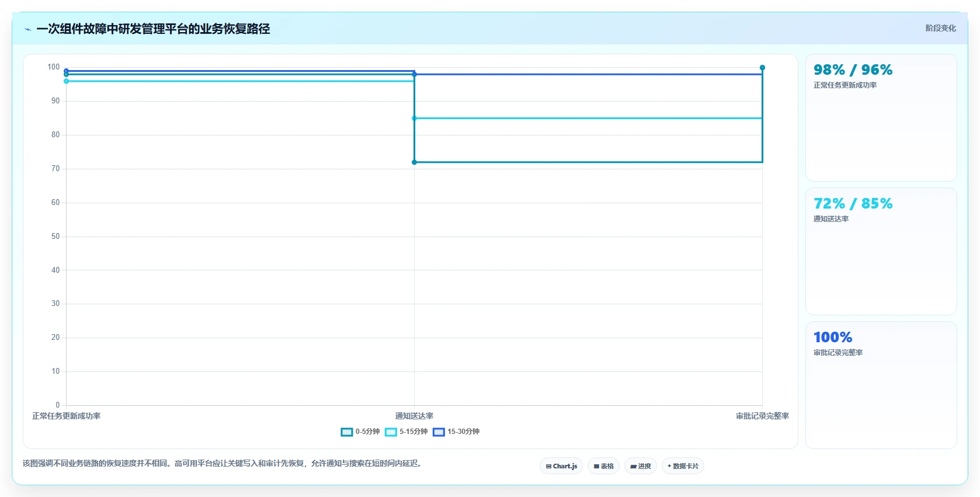Click the icon beside the chart title
This screenshot has height=497, width=980.
(27, 29)
